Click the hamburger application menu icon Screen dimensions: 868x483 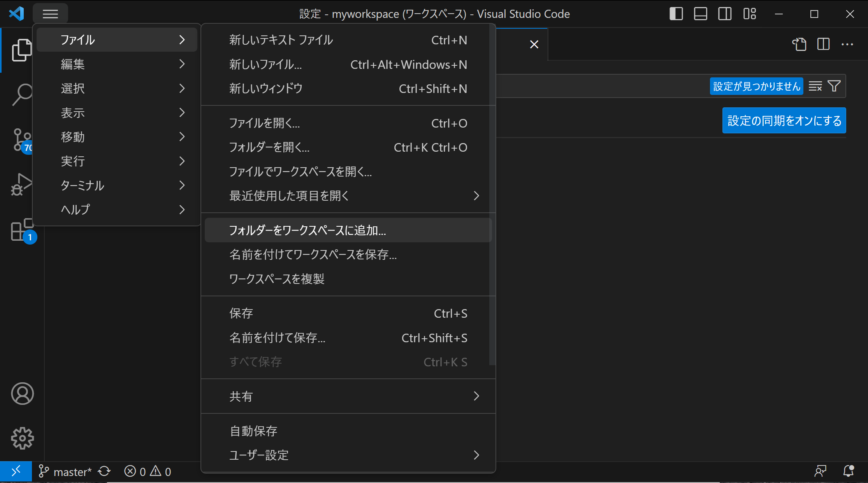[51, 14]
